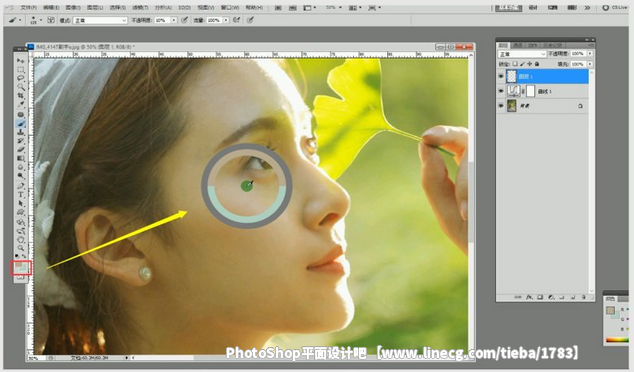
Task: Hide the Background layer
Action: click(x=501, y=106)
